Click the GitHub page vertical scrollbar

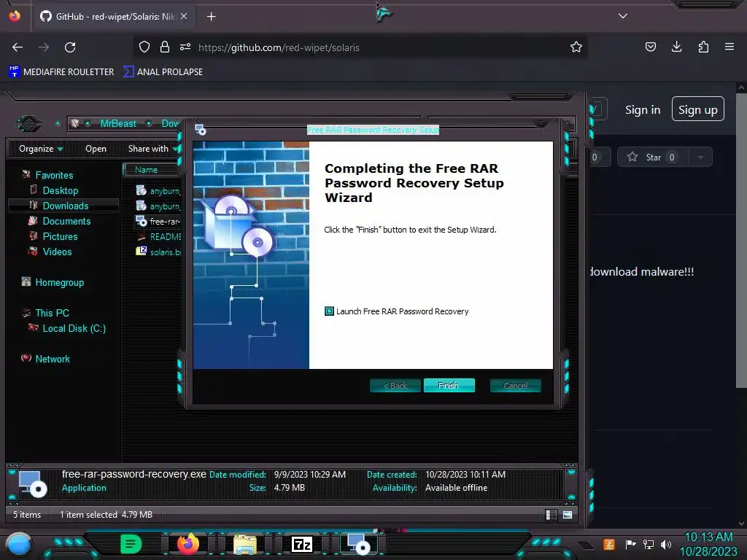point(741,241)
